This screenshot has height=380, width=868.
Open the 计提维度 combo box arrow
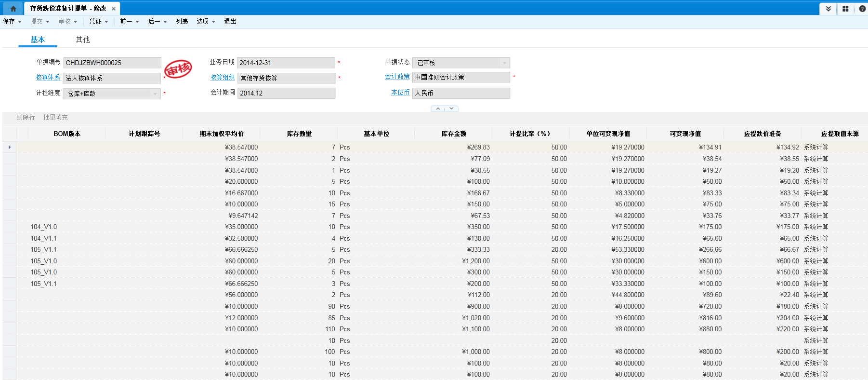[155, 94]
